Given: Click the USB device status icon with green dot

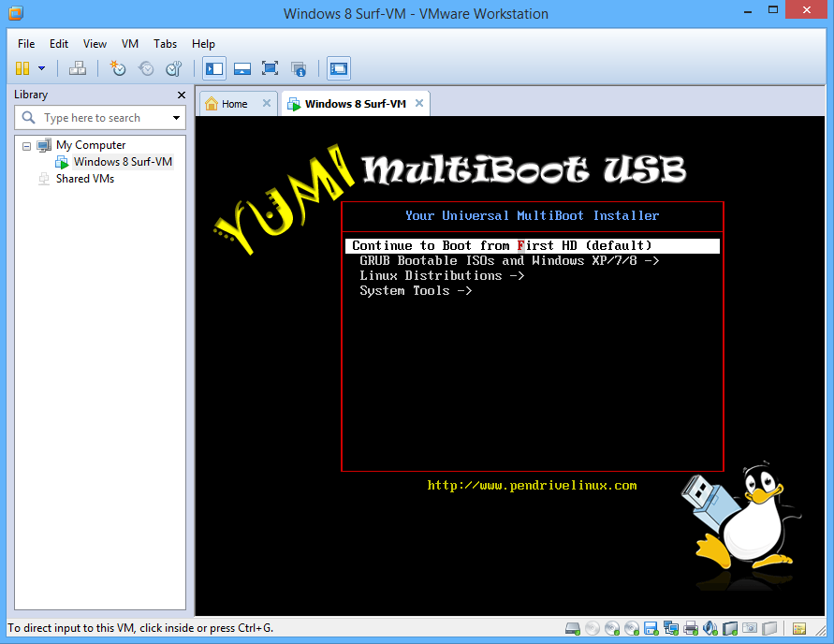Looking at the screenshot, I should coord(730,629).
